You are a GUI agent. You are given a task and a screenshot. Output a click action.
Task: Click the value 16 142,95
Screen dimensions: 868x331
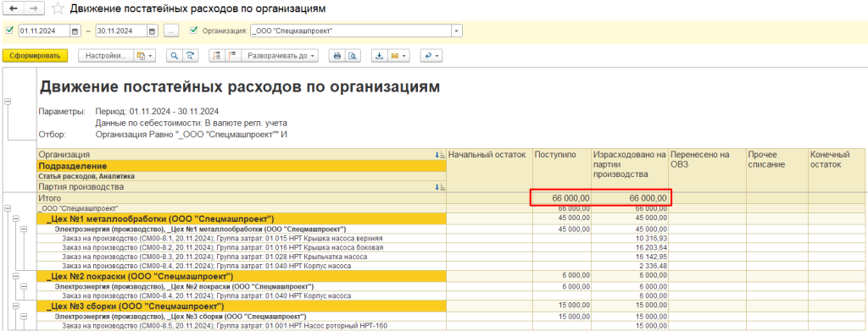[651, 257]
